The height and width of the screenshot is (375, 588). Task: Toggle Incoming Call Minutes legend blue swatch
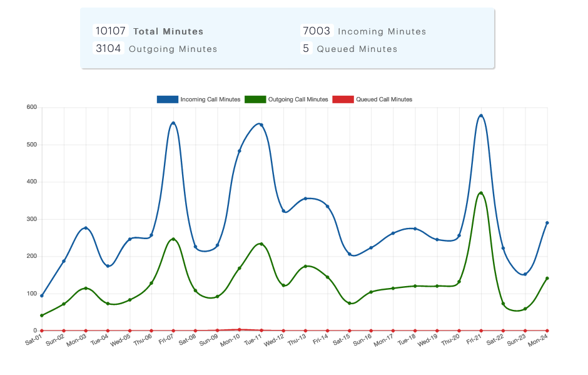pyautogui.click(x=167, y=100)
